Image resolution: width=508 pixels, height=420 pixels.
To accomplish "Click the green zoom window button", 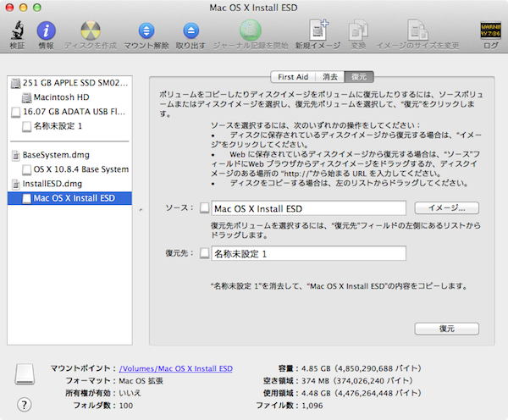I will [37, 8].
